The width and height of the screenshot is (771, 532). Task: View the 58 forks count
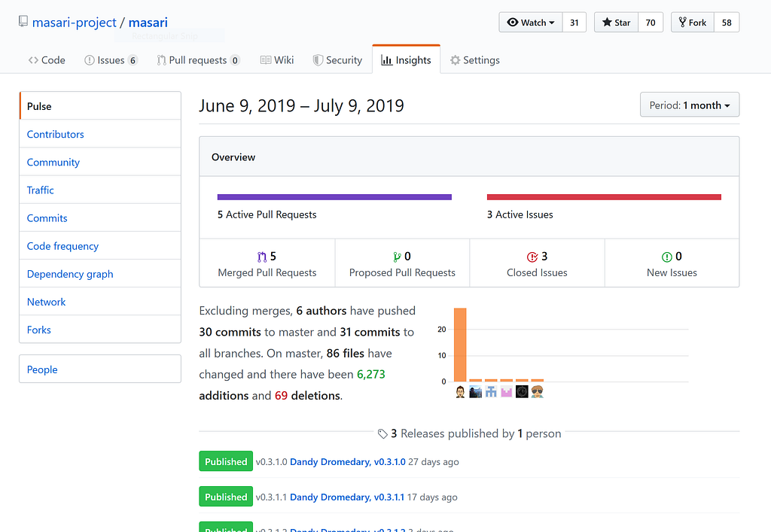pos(727,22)
